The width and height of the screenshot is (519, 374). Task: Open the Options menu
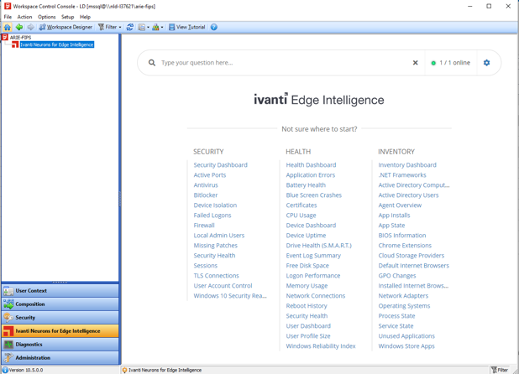pyautogui.click(x=47, y=17)
